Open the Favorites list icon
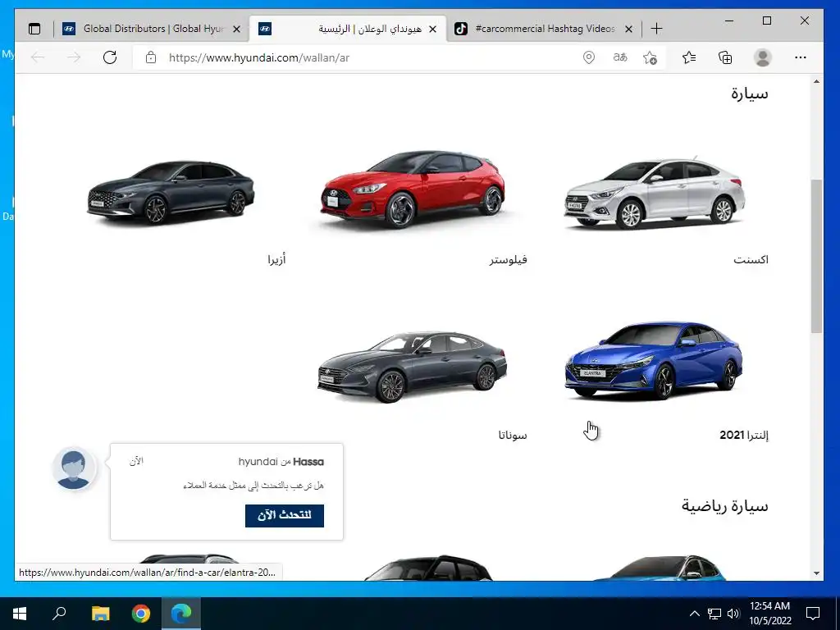 point(689,57)
